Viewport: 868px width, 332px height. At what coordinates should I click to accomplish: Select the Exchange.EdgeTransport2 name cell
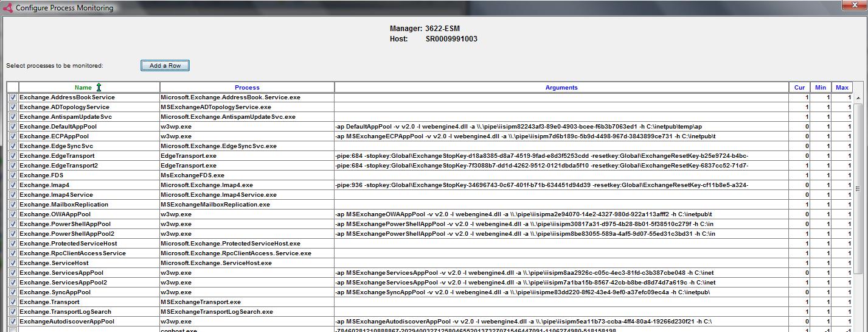(x=89, y=166)
